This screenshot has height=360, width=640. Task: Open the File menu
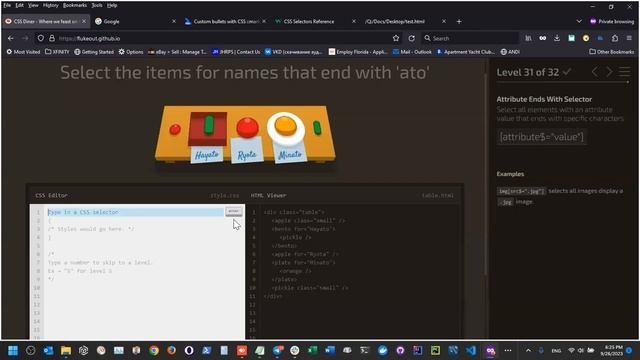pyautogui.click(x=7, y=5)
